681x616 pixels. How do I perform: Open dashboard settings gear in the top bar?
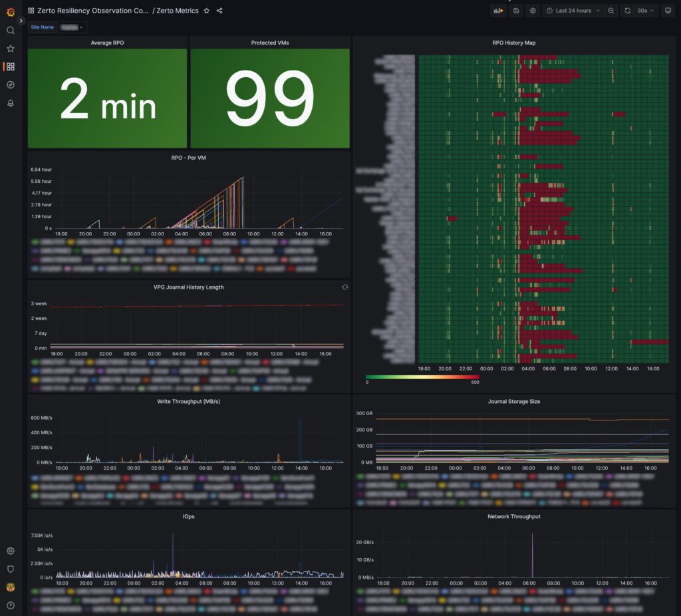coord(533,11)
